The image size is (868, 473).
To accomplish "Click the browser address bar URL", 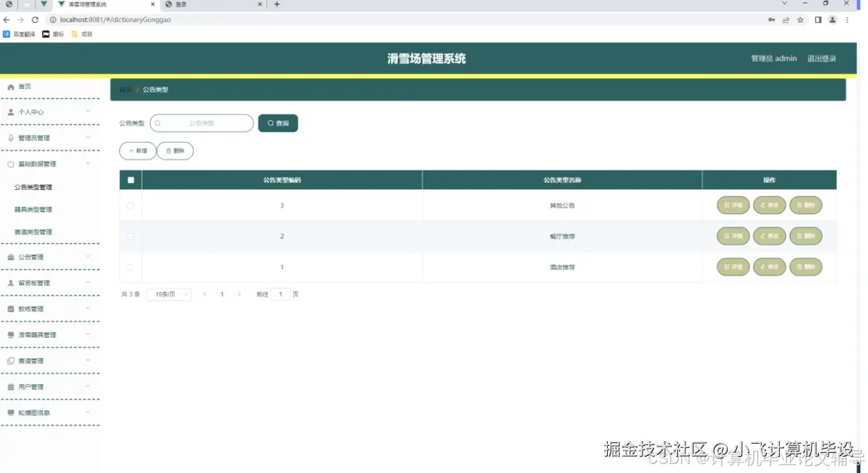I will pos(115,20).
